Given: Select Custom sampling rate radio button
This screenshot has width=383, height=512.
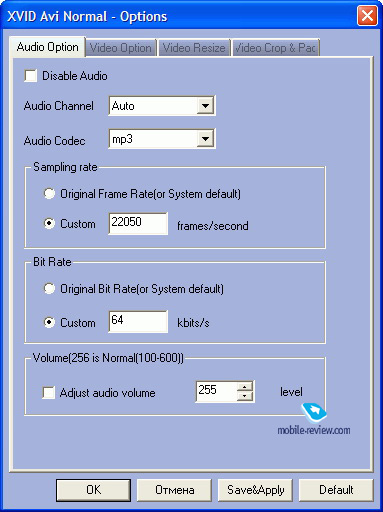Looking at the screenshot, I should pyautogui.click(x=49, y=223).
